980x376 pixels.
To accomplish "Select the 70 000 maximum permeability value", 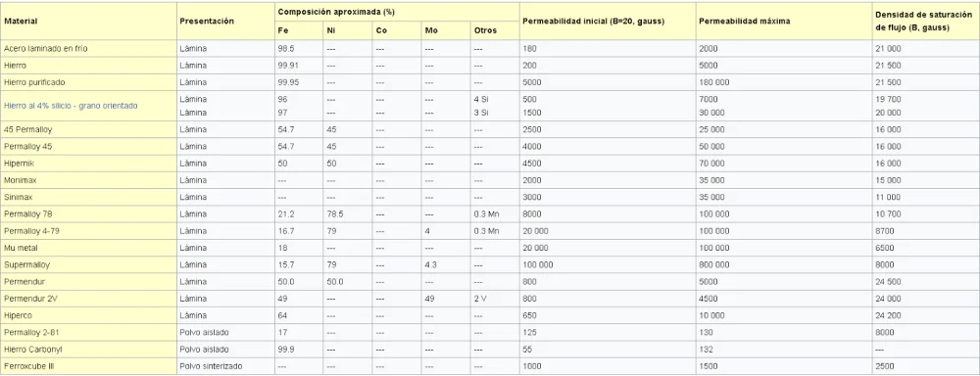I will pyautogui.click(x=711, y=163).
